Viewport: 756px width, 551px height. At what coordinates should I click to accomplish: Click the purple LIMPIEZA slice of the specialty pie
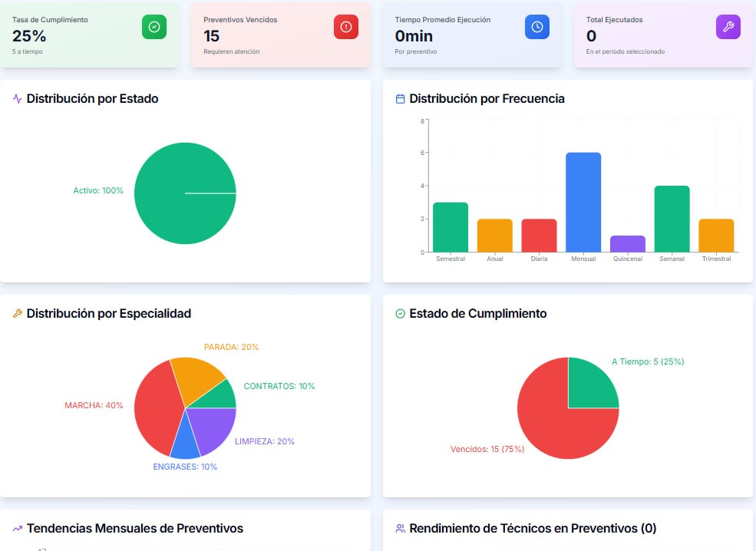214,427
